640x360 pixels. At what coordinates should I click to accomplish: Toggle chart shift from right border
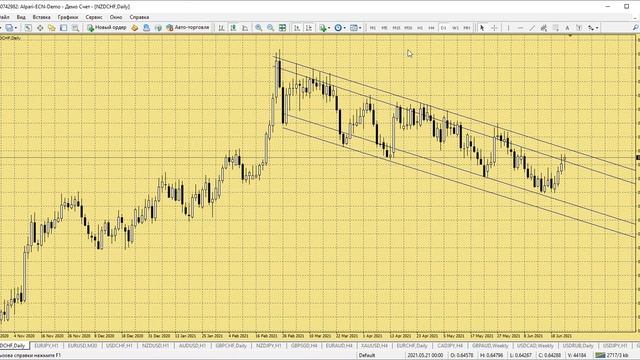tap(309, 28)
